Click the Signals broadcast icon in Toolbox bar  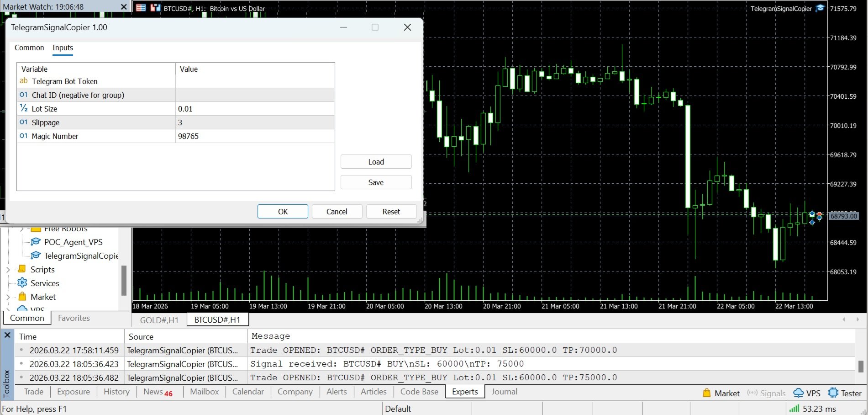pos(752,393)
